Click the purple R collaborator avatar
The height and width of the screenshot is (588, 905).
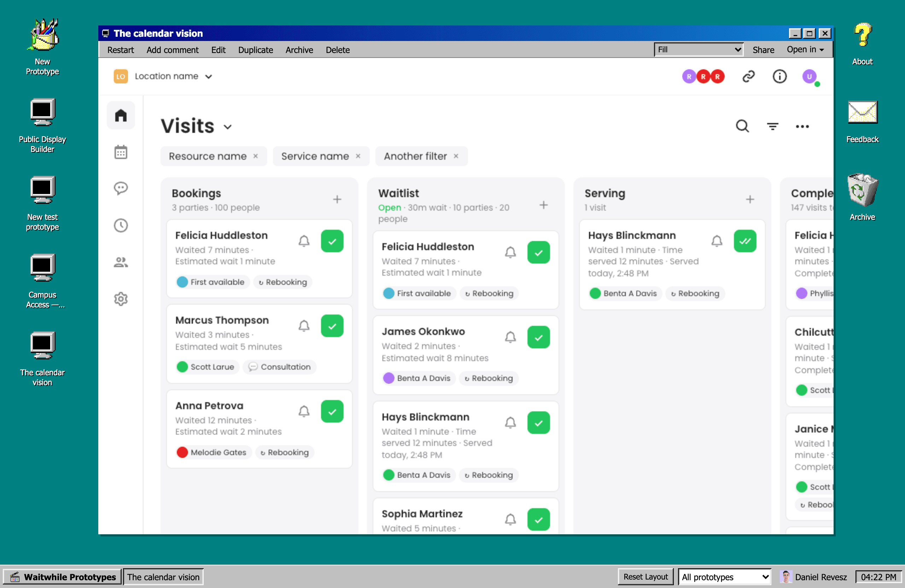pos(689,76)
